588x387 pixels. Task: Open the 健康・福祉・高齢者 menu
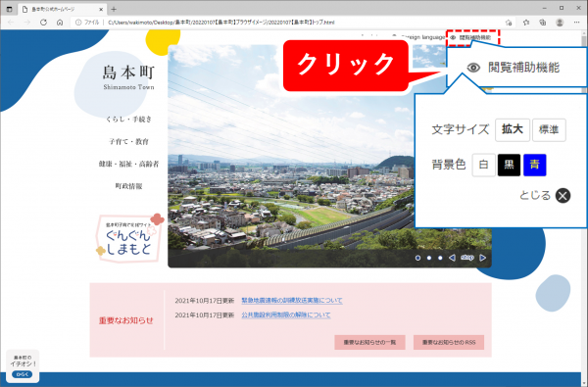pyautogui.click(x=128, y=164)
